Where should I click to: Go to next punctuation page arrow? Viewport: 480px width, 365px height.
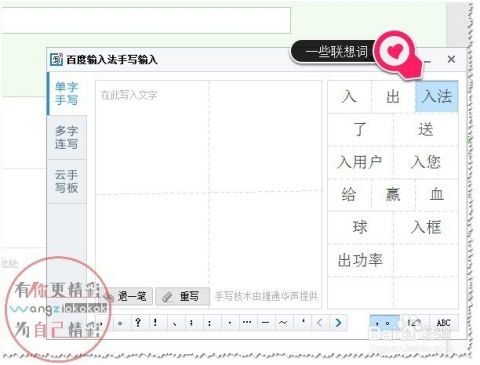click(x=338, y=323)
